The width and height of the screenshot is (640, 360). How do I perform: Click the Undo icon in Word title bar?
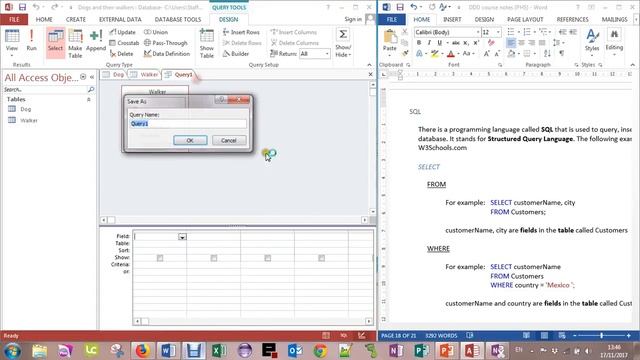(x=413, y=7)
